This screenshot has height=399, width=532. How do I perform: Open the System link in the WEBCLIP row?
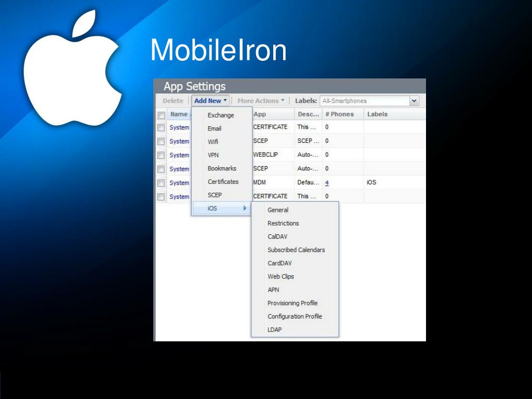[179, 155]
